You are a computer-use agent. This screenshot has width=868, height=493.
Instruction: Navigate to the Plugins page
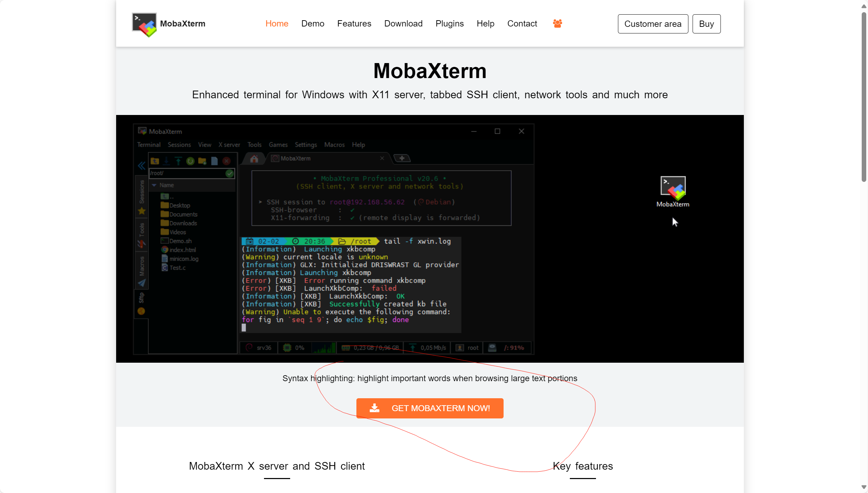click(x=450, y=23)
